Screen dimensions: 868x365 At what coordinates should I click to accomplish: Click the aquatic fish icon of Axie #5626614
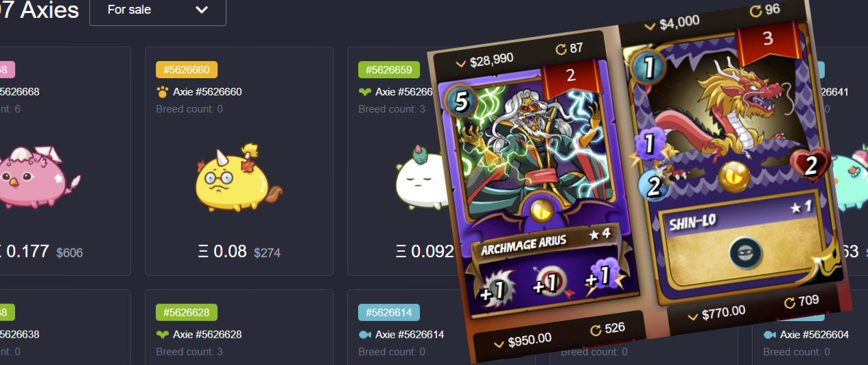tap(364, 335)
